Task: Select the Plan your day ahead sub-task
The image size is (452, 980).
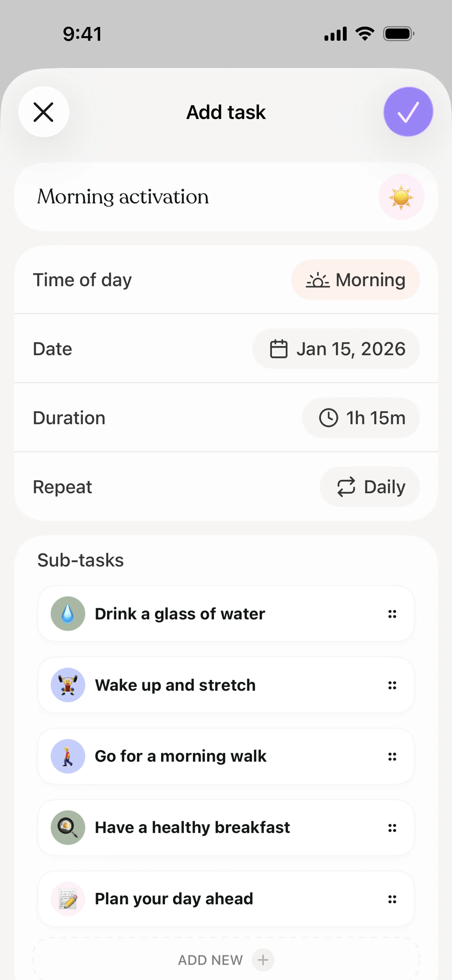Action: pyautogui.click(x=174, y=899)
